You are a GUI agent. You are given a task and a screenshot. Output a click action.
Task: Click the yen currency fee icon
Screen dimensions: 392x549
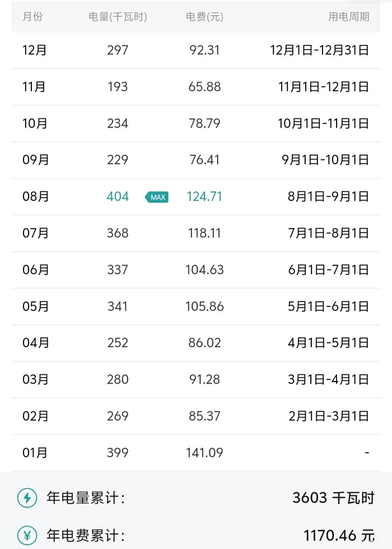point(27,535)
